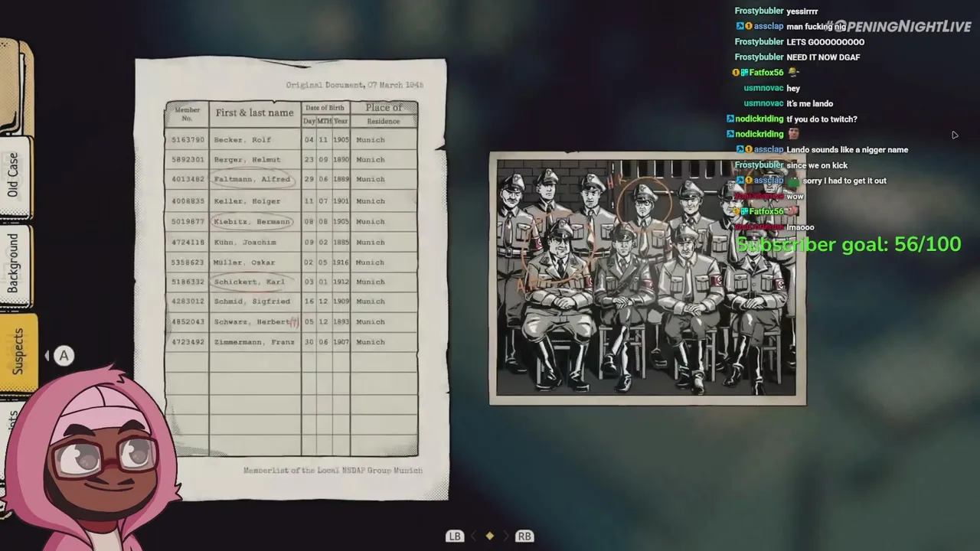The width and height of the screenshot is (980, 551).
Task: Click 'Original Document, 07 March 1945' heading
Action: [x=354, y=85]
